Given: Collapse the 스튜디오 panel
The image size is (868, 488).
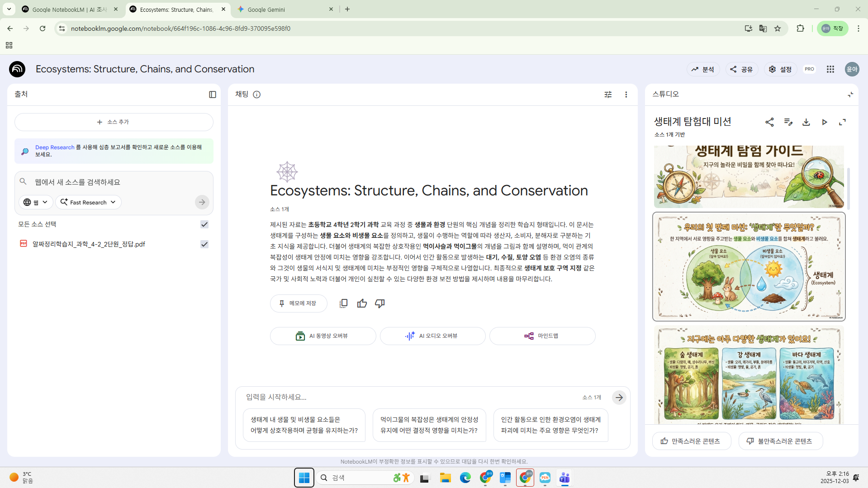Looking at the screenshot, I should pyautogui.click(x=850, y=94).
